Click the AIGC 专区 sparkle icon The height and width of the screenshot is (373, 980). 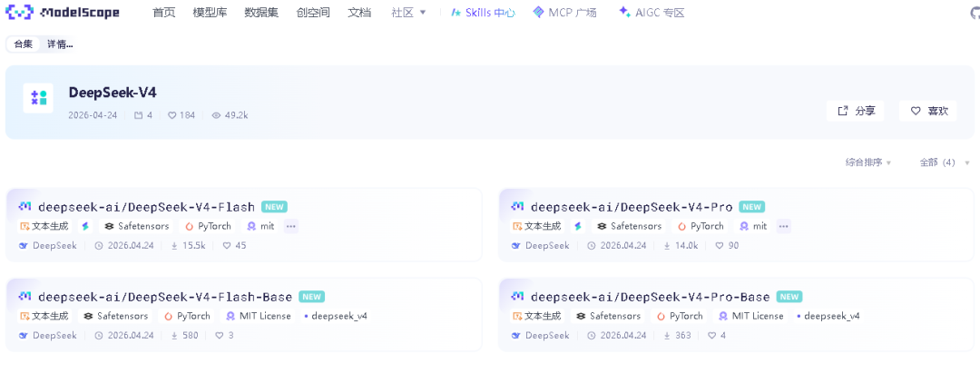click(623, 12)
